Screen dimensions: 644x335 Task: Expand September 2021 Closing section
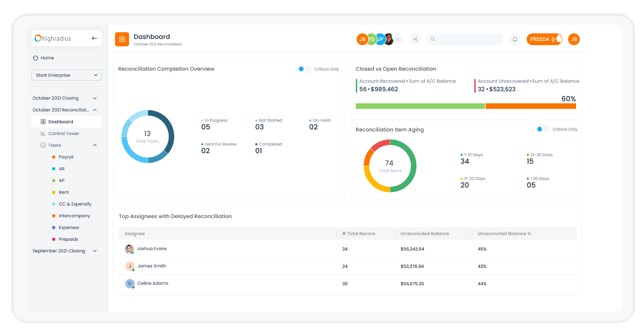[x=95, y=251]
